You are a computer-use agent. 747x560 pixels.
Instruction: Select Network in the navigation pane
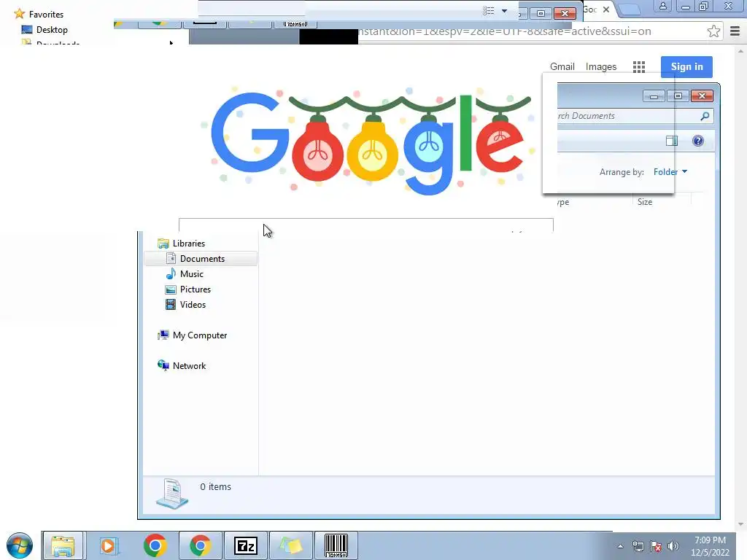click(189, 366)
